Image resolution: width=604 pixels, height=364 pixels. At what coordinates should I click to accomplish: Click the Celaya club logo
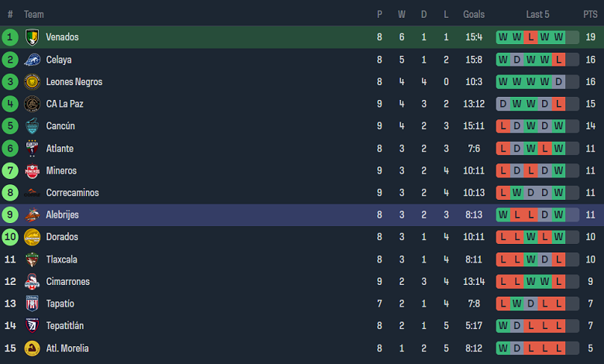[x=33, y=60]
